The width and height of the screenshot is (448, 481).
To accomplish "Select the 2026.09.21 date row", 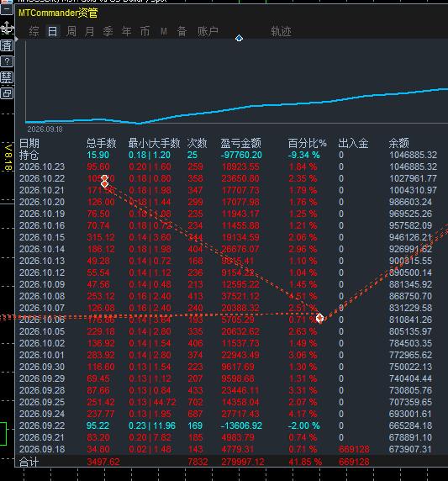I will (42, 437).
